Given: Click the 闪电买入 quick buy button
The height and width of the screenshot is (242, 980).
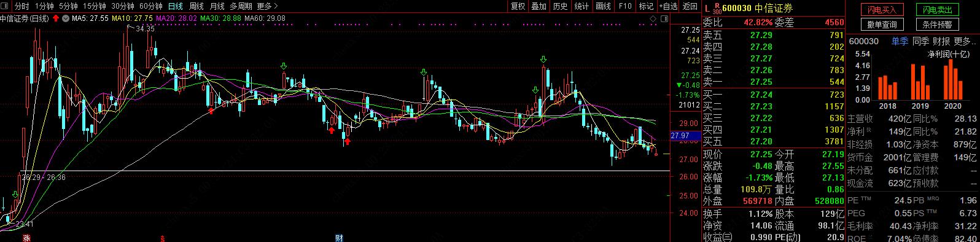Looking at the screenshot, I should point(882,10).
